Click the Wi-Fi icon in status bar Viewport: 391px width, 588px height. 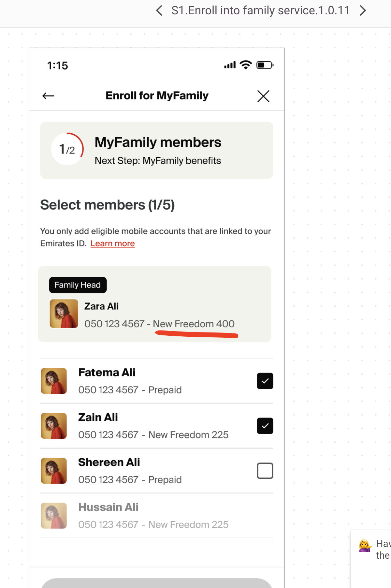pos(246,65)
